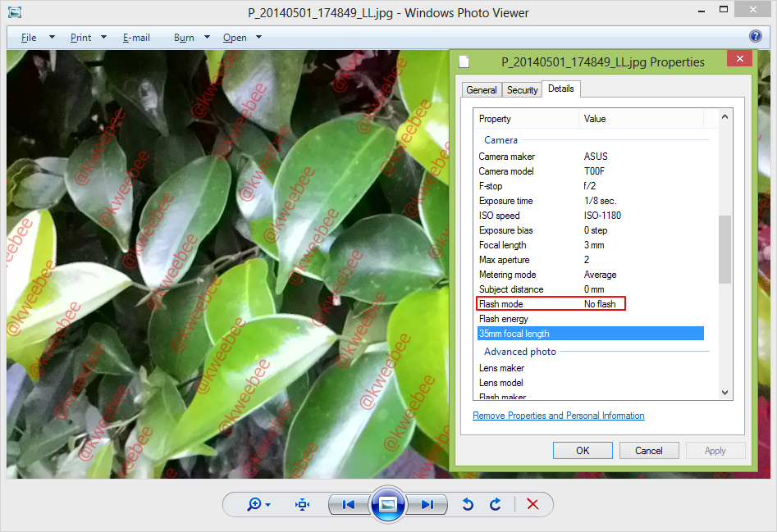This screenshot has width=777, height=532.
Task: Switch to the Security tab
Action: (522, 90)
